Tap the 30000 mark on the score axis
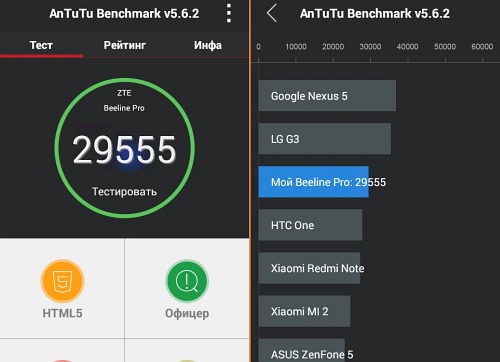500x362 pixels. tap(370, 47)
